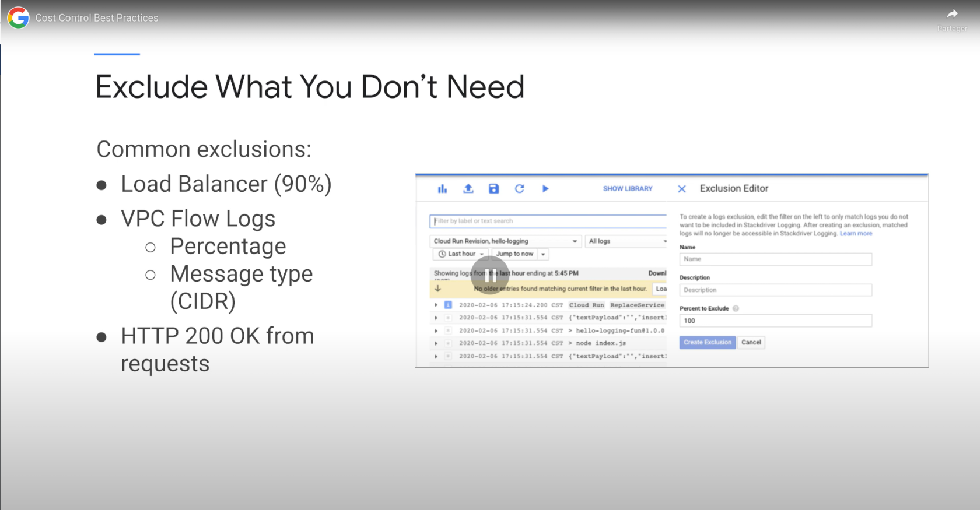Open the All logs dropdown

click(x=626, y=241)
